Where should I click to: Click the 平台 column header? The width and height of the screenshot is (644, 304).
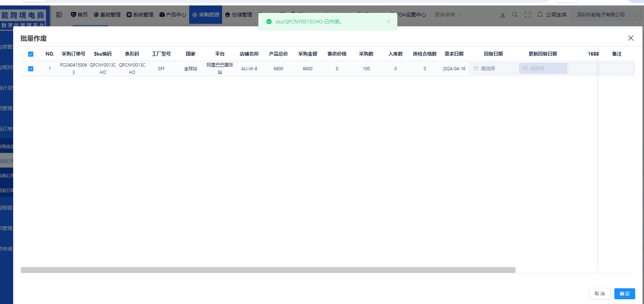[x=220, y=54]
